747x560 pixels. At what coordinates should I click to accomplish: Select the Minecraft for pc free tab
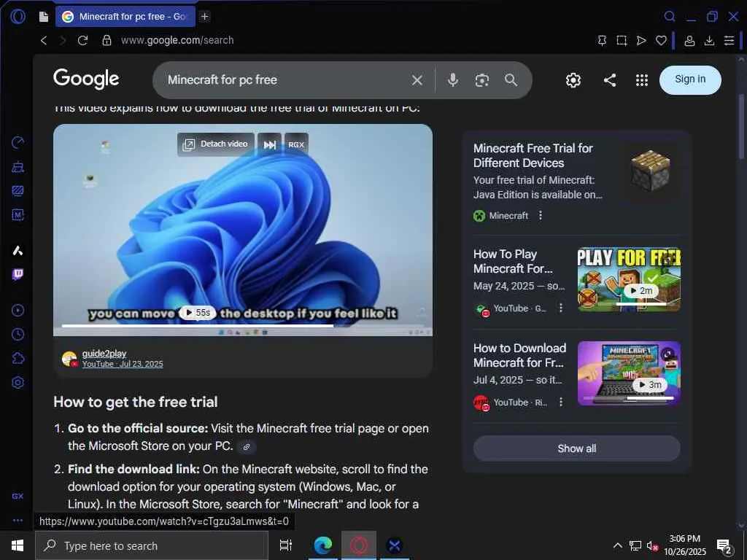125,17
